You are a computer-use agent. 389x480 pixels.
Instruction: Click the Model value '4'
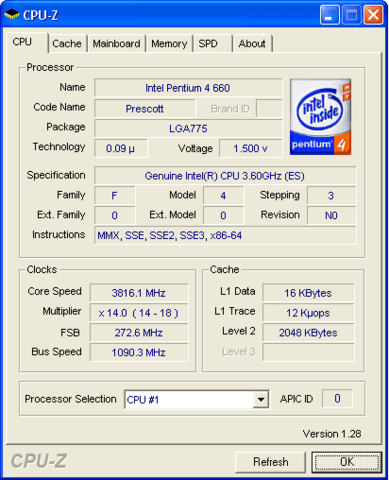tap(223, 195)
